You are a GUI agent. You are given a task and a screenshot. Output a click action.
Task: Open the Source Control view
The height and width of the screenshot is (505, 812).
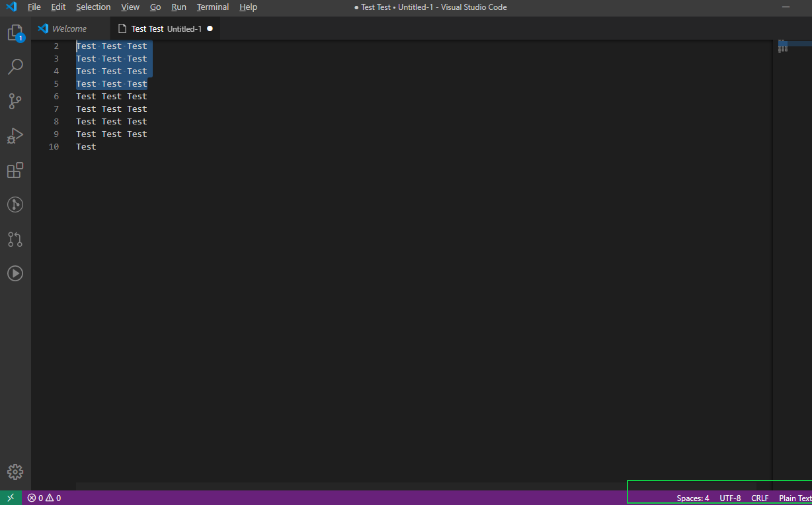coord(15,101)
